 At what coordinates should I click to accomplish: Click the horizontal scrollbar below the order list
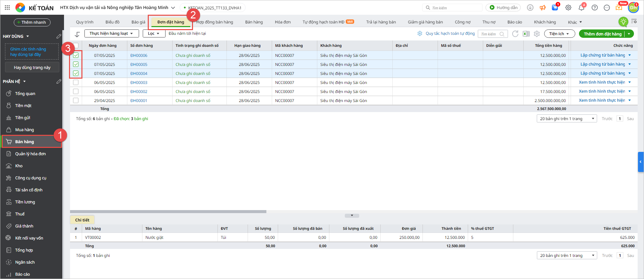168,211
